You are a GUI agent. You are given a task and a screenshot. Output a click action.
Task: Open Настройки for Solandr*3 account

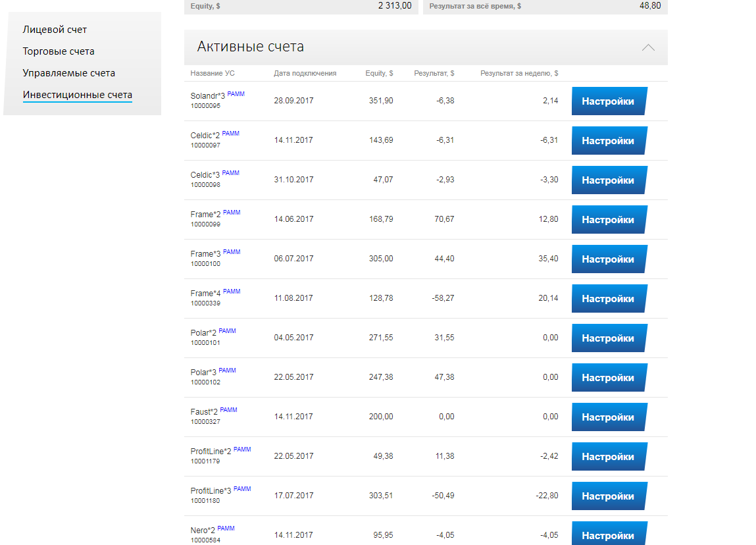(x=609, y=101)
